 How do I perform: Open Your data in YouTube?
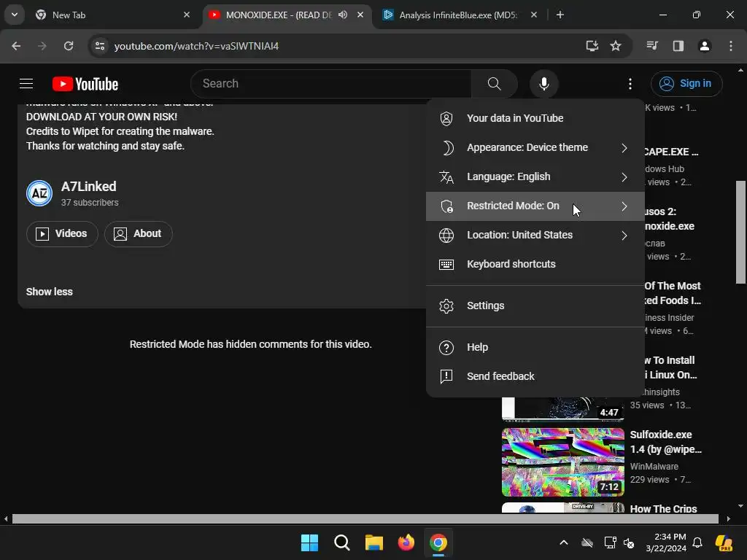[535, 118]
